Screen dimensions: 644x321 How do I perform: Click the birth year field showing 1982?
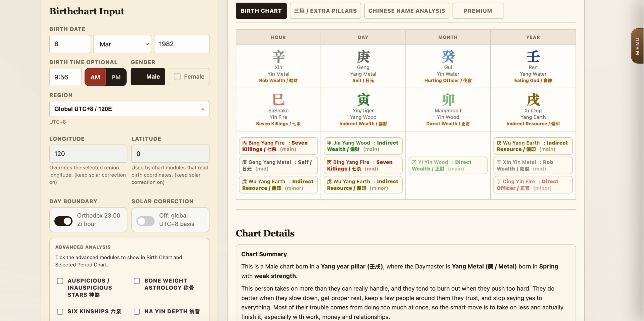[182, 44]
